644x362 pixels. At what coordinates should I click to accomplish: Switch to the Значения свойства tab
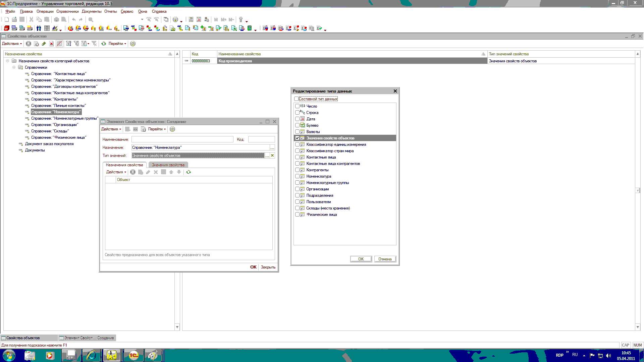point(168,165)
